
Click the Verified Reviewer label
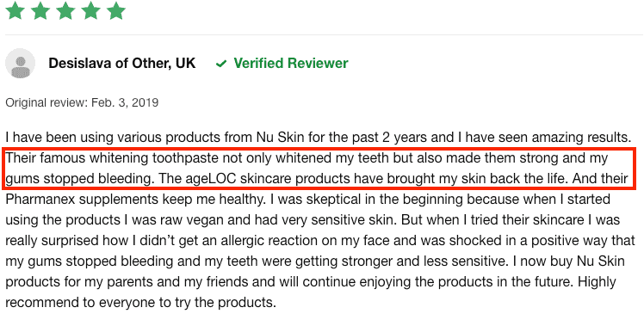pyautogui.click(x=291, y=64)
